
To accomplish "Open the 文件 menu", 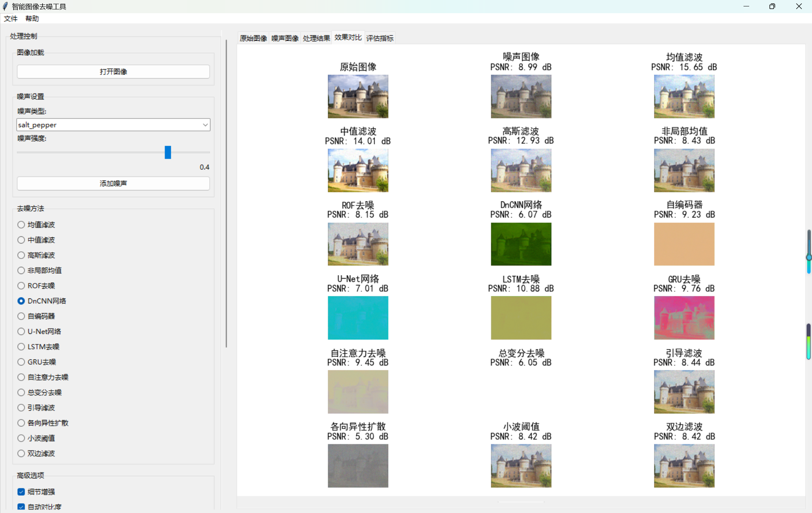I will pos(11,18).
